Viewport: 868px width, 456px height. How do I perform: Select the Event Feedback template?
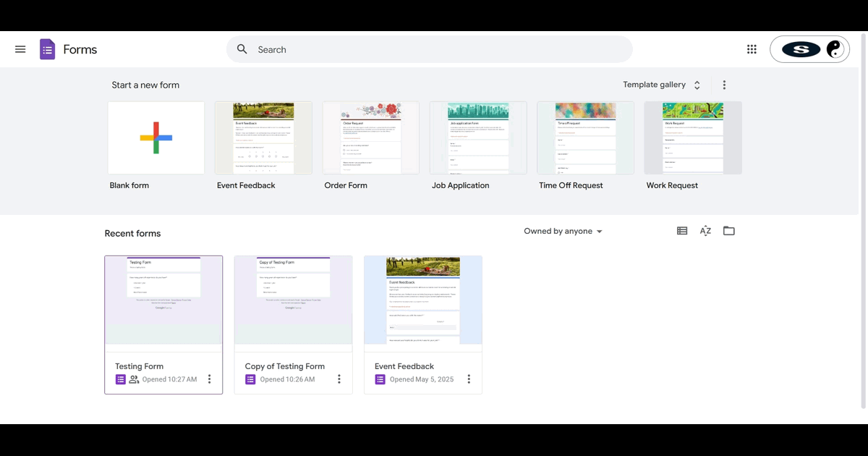[263, 138]
